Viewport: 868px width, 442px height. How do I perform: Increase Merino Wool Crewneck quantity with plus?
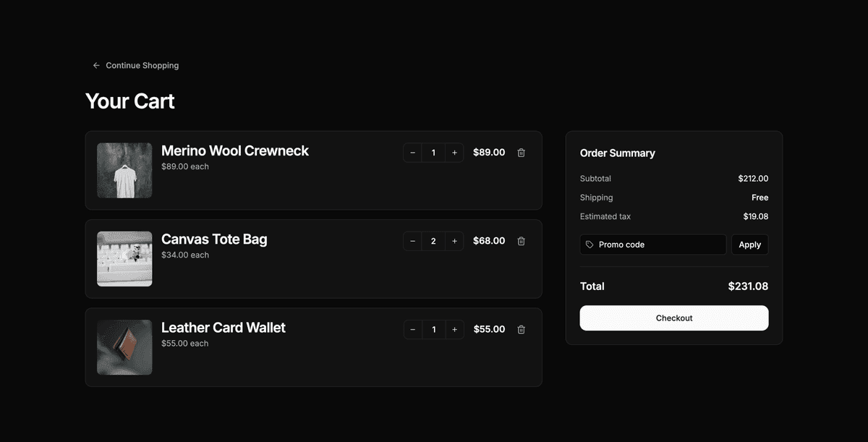pos(454,152)
